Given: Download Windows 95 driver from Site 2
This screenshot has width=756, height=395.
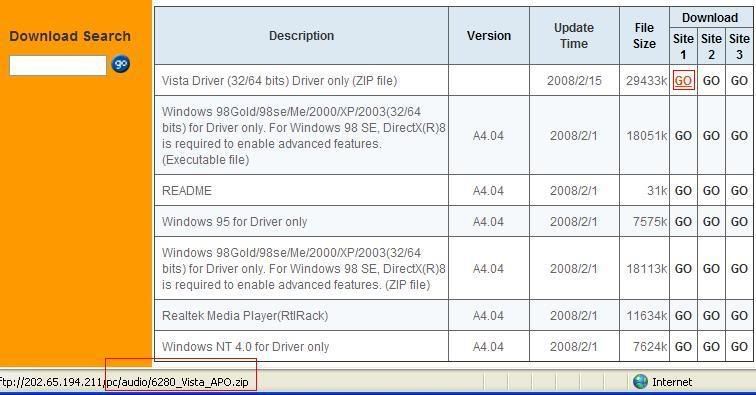Looking at the screenshot, I should point(711,221).
